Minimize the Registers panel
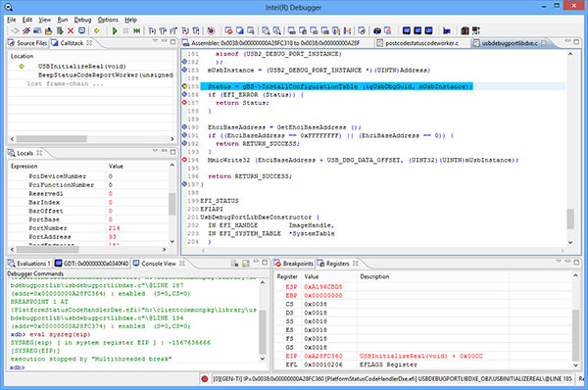 pyautogui.click(x=567, y=261)
